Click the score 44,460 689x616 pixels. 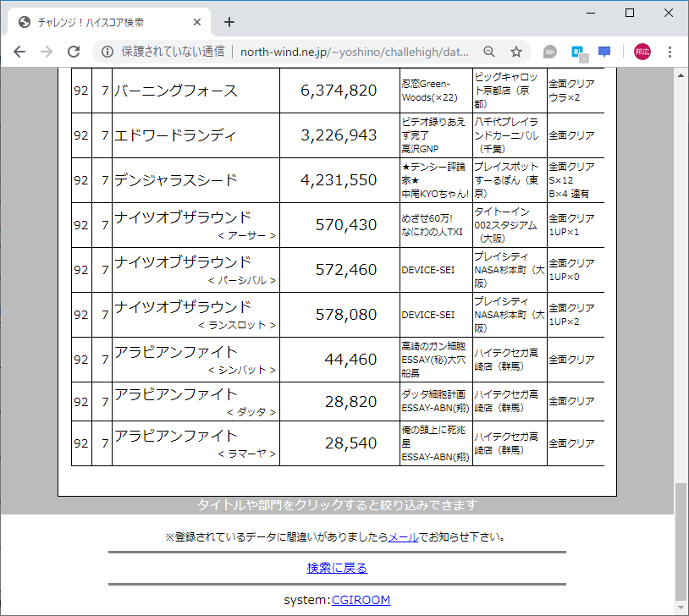point(350,360)
